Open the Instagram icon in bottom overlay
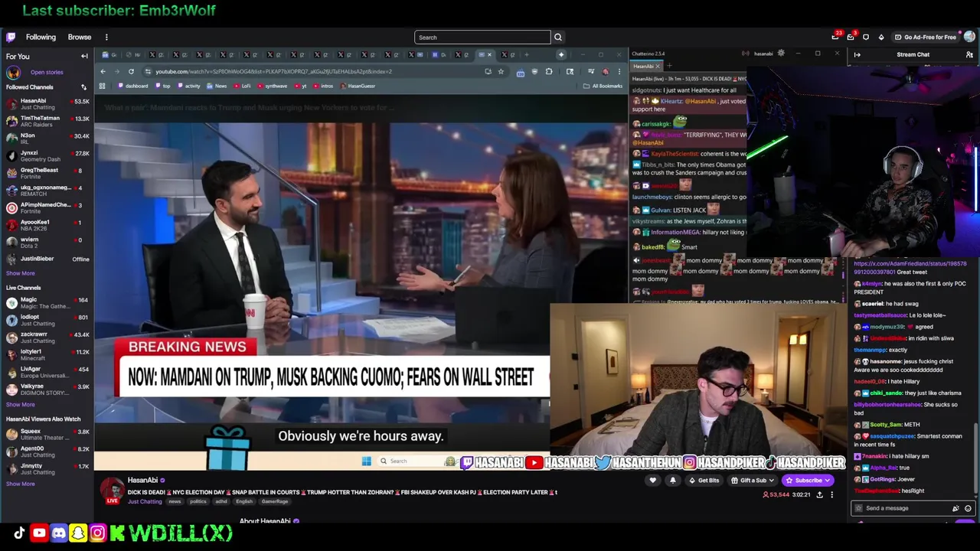 coord(97,533)
